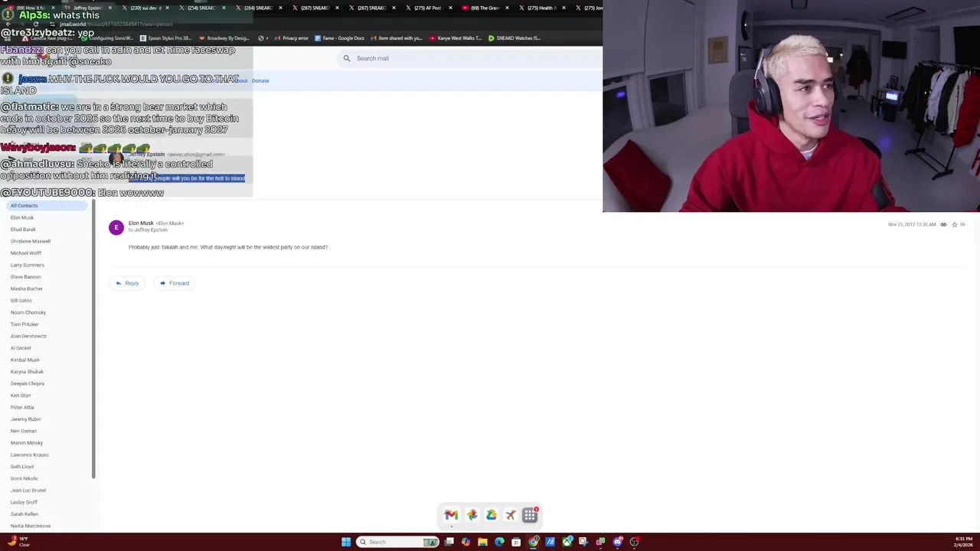
Task: Switch to the Jeffrey Epstein browser tab
Action: click(87, 8)
